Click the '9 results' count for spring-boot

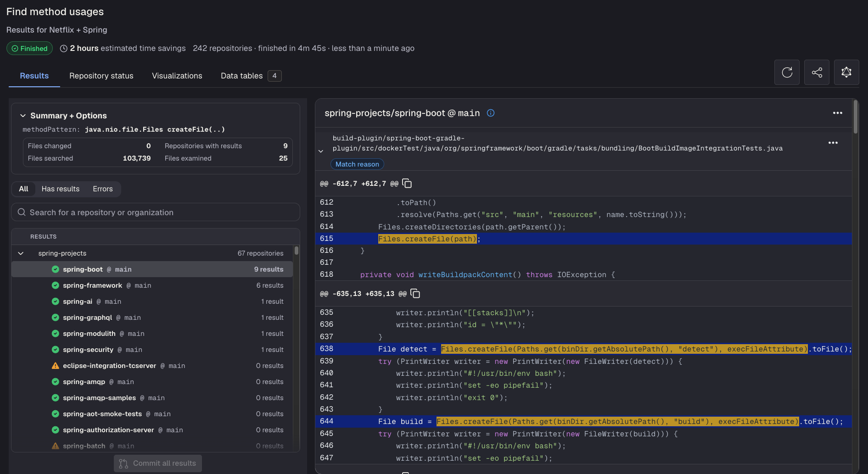(x=269, y=269)
